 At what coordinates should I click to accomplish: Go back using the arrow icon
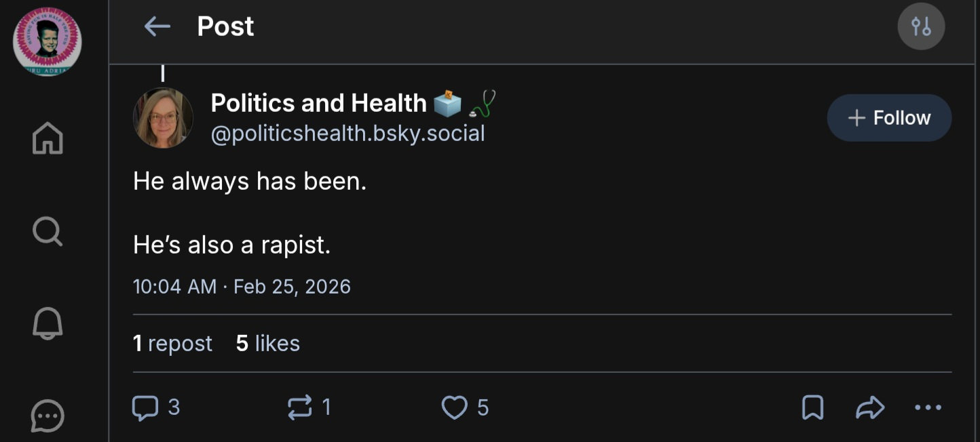(157, 27)
